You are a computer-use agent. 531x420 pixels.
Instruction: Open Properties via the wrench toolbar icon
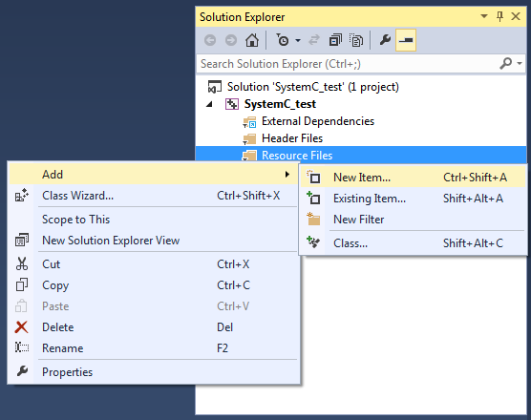pos(385,40)
